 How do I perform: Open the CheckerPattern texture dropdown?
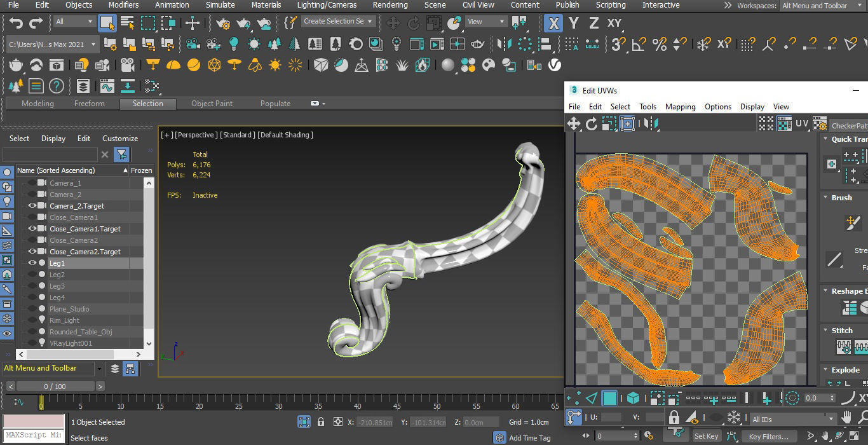848,126
